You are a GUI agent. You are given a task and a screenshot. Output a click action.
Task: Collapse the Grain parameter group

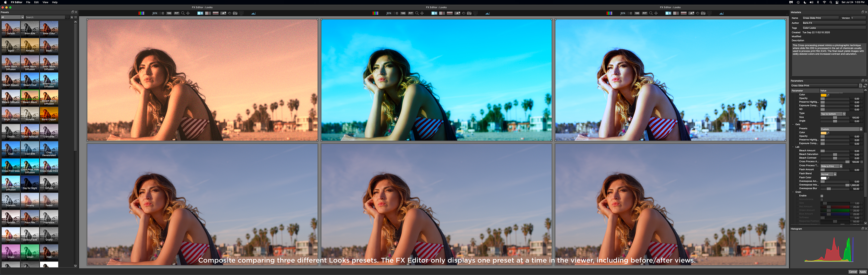[x=793, y=192]
